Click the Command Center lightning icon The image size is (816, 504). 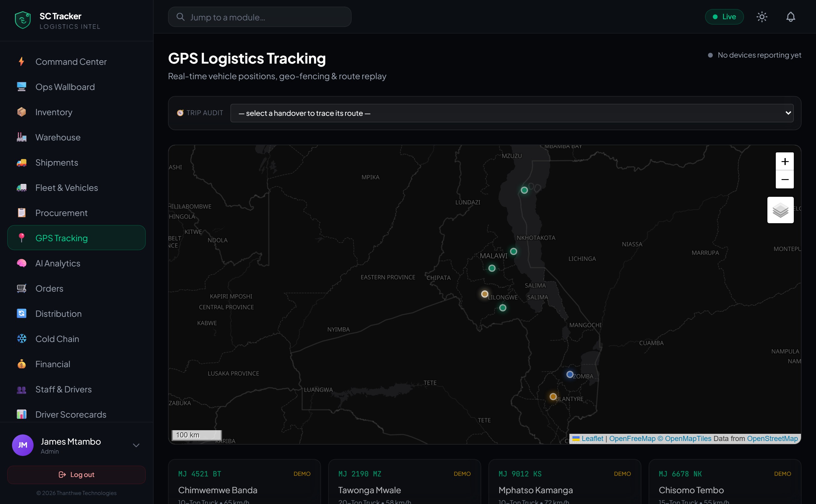21,62
